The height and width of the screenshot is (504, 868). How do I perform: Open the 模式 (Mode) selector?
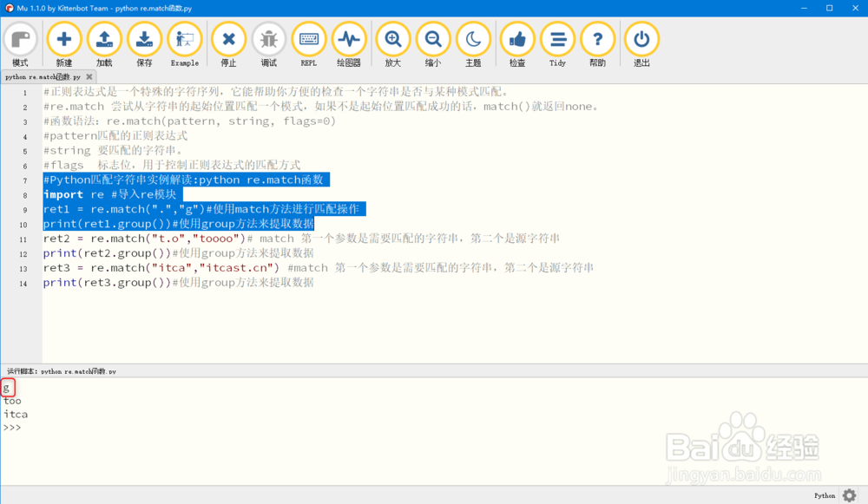click(21, 44)
